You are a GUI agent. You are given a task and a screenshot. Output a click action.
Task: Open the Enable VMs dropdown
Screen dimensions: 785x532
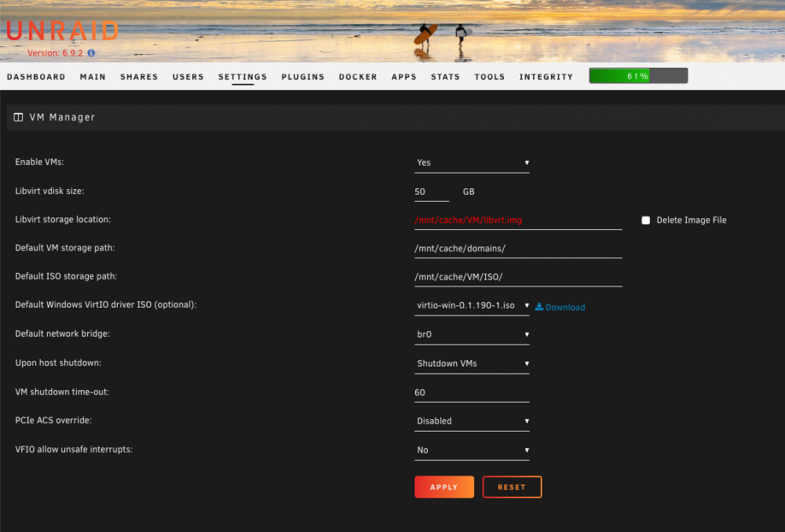[472, 162]
